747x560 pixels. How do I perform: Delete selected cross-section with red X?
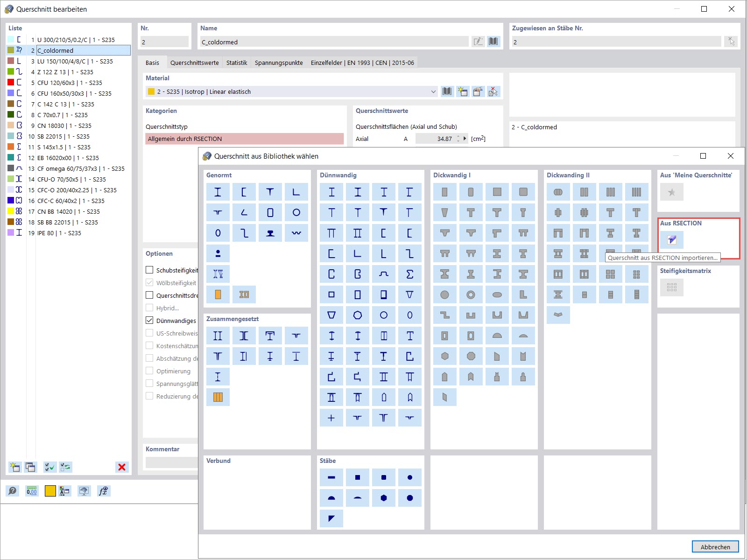point(122,467)
